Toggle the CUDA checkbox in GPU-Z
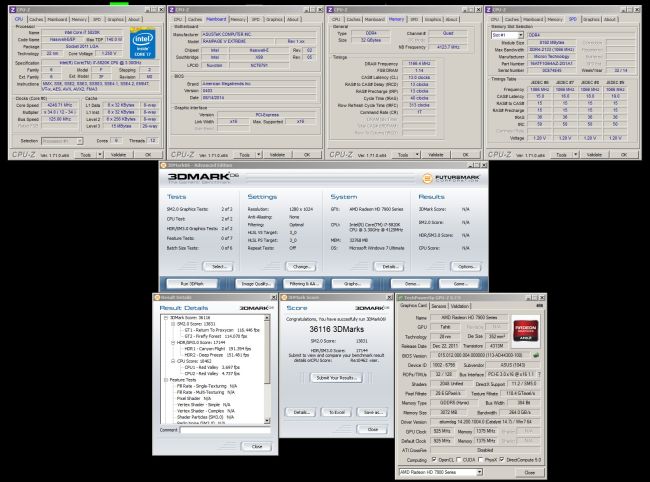Screen dimensions: 650x482 click(x=458, y=460)
